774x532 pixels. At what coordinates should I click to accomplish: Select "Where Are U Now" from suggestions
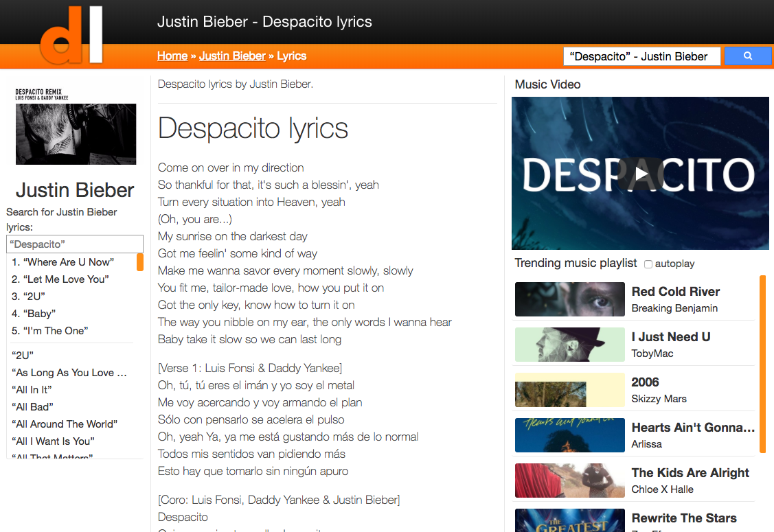[x=62, y=262]
